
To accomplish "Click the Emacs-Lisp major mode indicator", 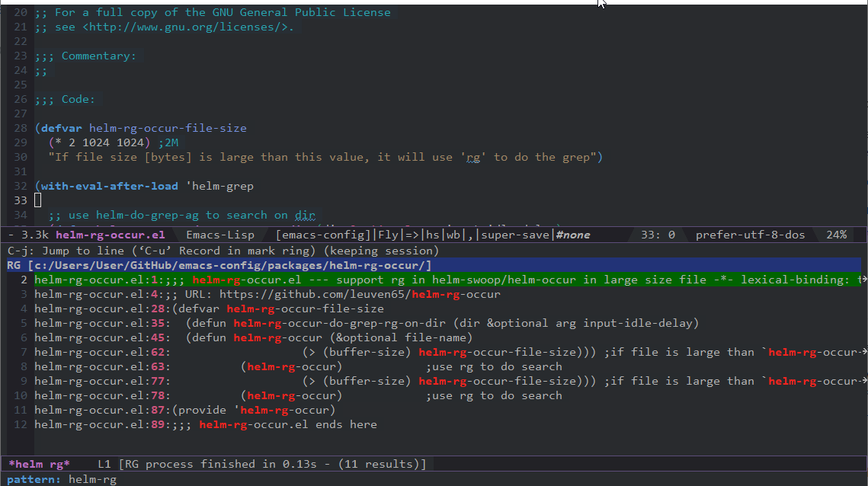I will point(220,235).
